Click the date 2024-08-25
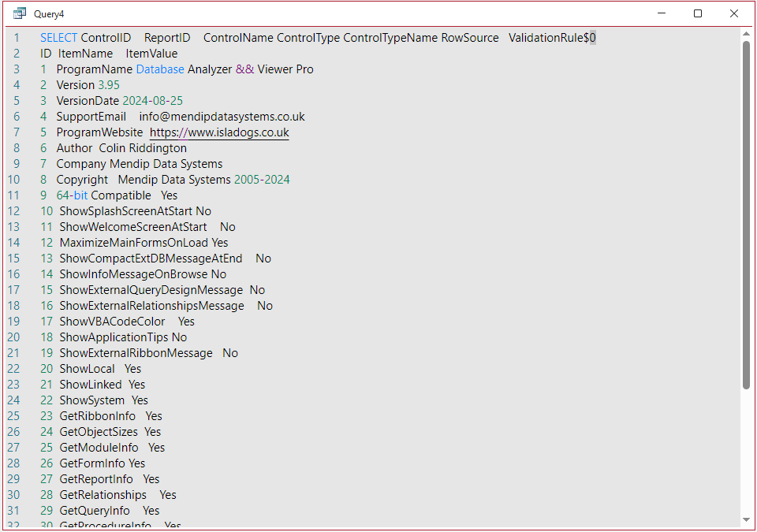Viewport: 757px width, 532px height. point(152,101)
